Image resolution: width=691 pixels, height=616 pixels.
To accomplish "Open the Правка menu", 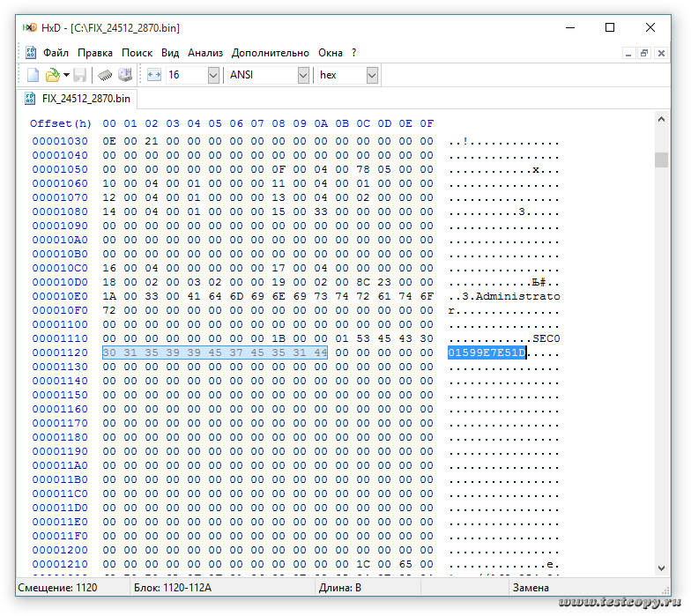I will pyautogui.click(x=95, y=53).
